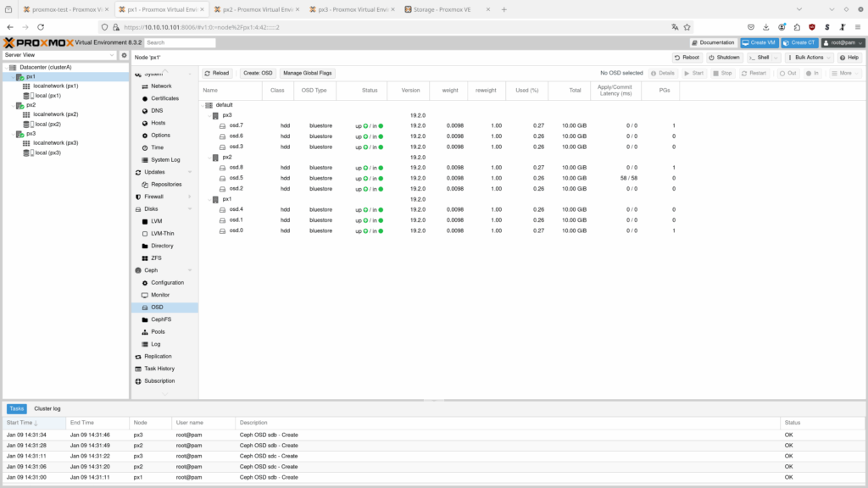
Task: Click Manage Global Flags button
Action: 307,73
